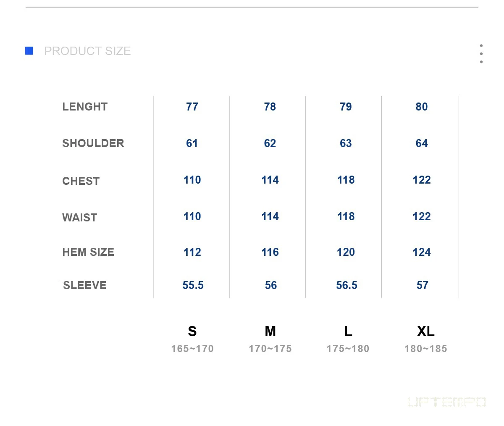Image resolution: width=504 pixels, height=426 pixels.
Task: Click the CHEST row label
Action: tap(81, 181)
